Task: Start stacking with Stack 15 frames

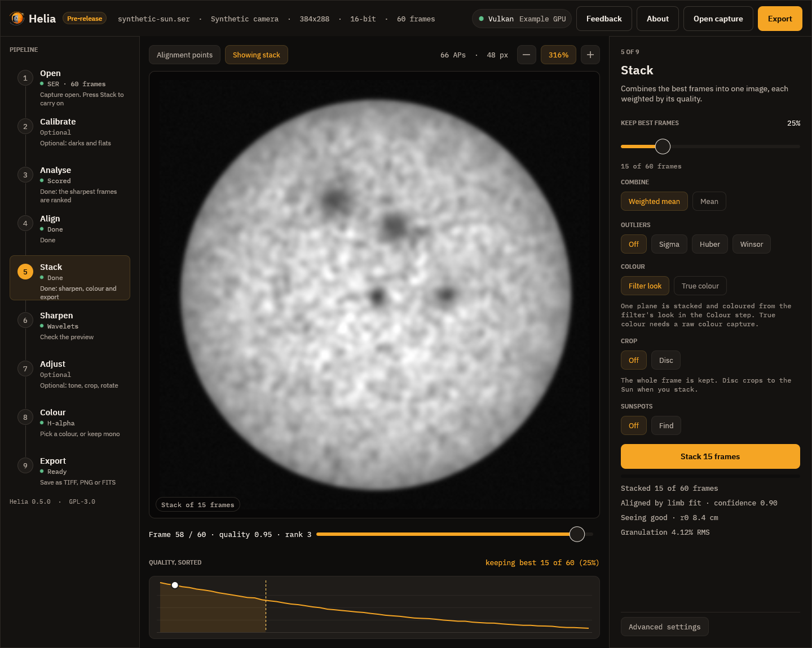Action: pos(710,456)
